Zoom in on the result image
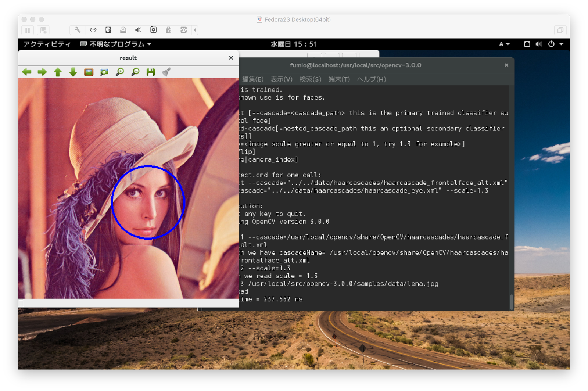588x391 pixels. click(x=120, y=72)
